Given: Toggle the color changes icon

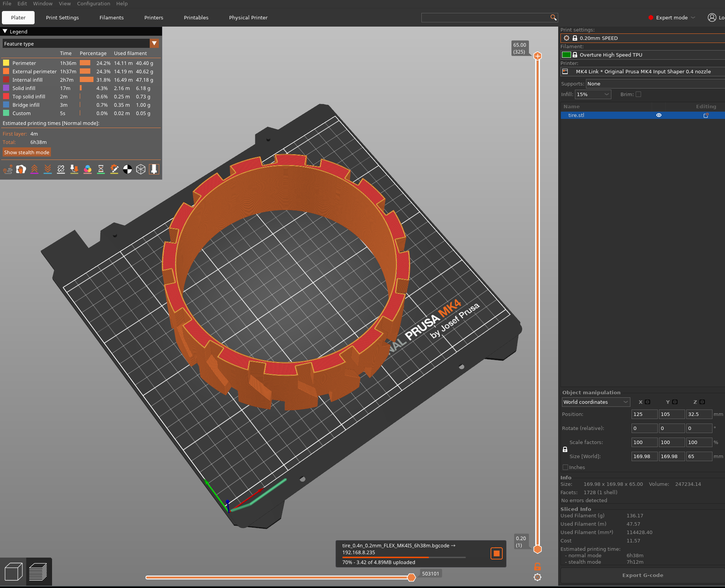Looking at the screenshot, I should pyautogui.click(x=88, y=169).
